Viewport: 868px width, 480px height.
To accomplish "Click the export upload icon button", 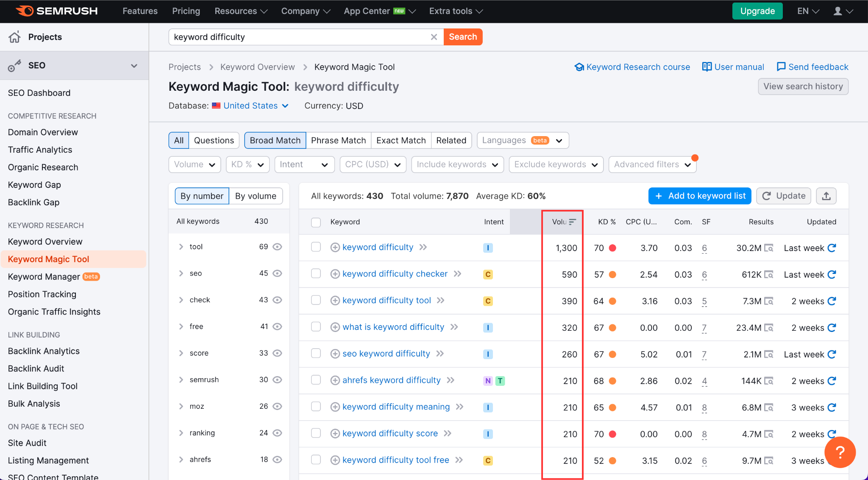I will pyautogui.click(x=826, y=196).
